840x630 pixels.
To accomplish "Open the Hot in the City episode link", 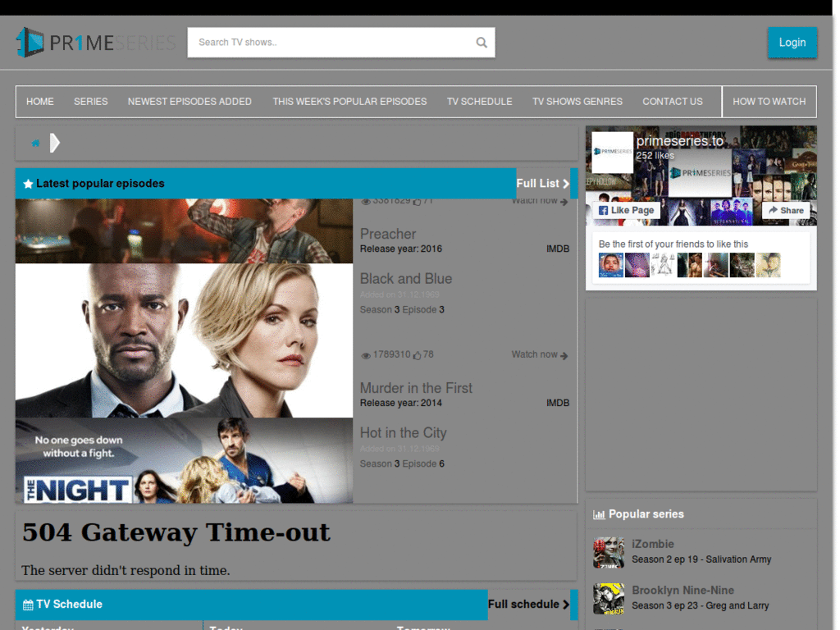I will pyautogui.click(x=403, y=433).
